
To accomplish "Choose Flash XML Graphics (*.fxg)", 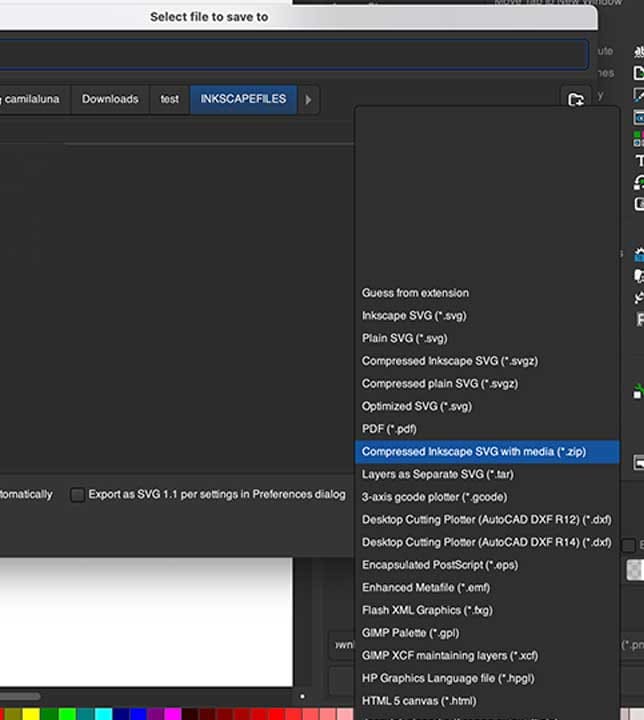I will (x=487, y=610).
